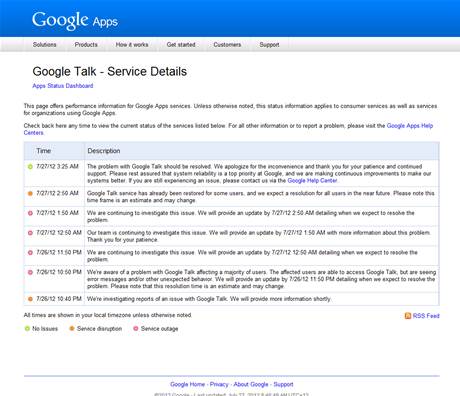This screenshot has width=460, height=396.
Task: Click orange status dot for 7/26/12 10:40 PM
Action: (30, 299)
